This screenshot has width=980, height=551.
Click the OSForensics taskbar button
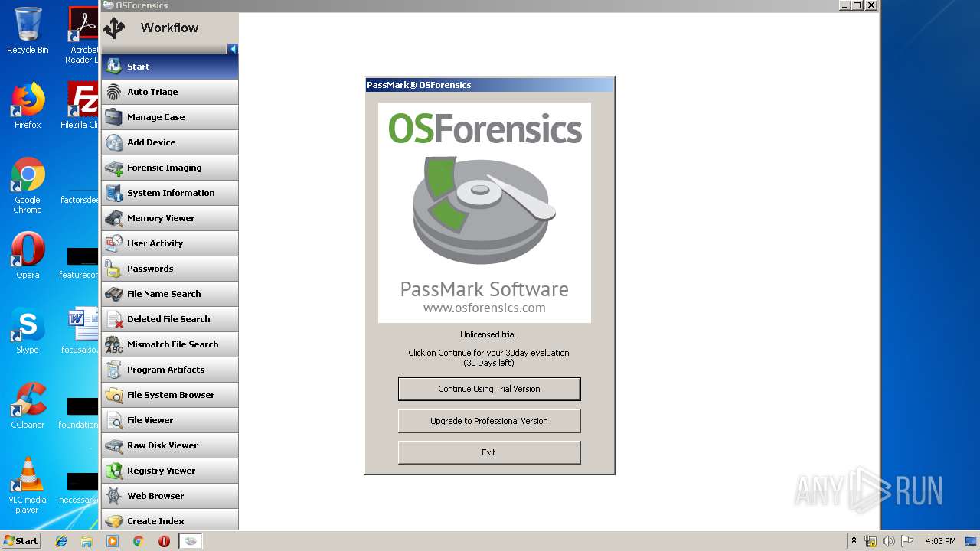click(191, 541)
